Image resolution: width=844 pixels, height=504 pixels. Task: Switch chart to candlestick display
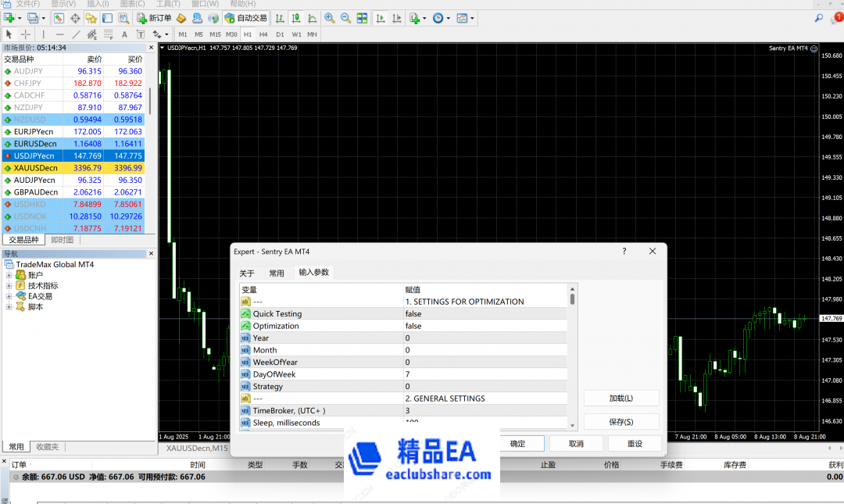point(297,18)
